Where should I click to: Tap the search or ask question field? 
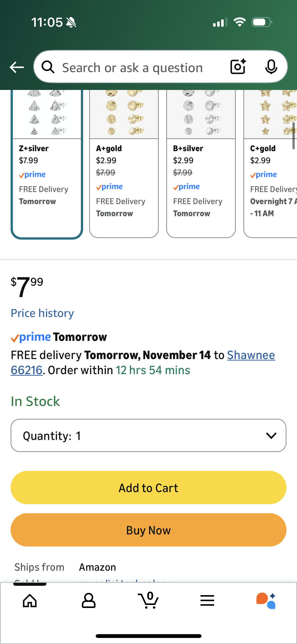click(x=141, y=68)
